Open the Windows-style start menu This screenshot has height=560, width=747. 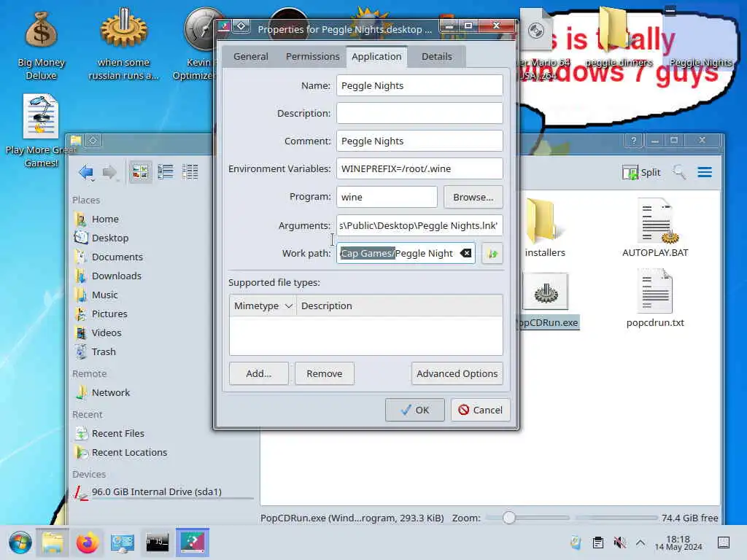point(20,542)
